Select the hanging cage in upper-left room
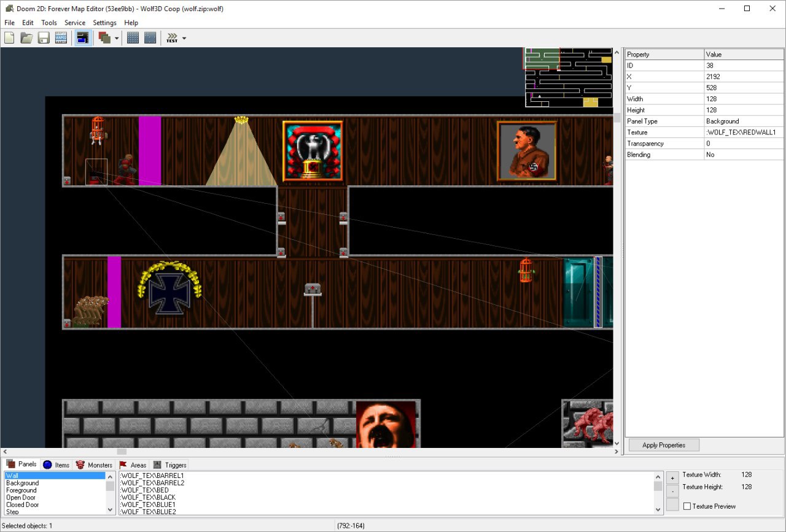Viewport: 786px width, 532px height. pos(98,130)
